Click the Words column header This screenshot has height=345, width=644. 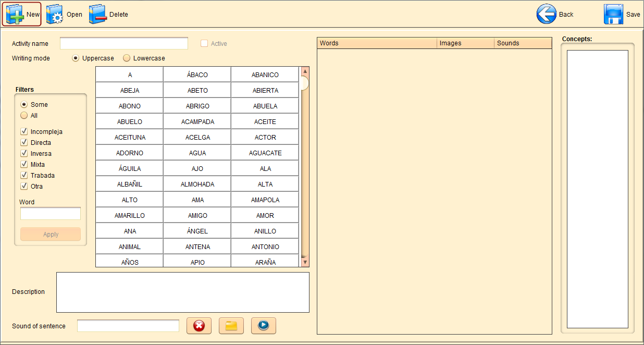(377, 43)
